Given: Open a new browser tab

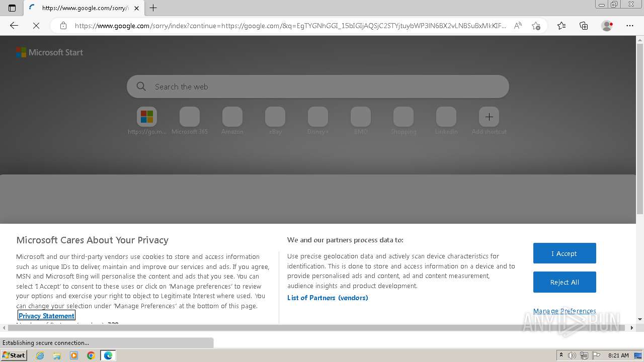Looking at the screenshot, I should 153,8.
